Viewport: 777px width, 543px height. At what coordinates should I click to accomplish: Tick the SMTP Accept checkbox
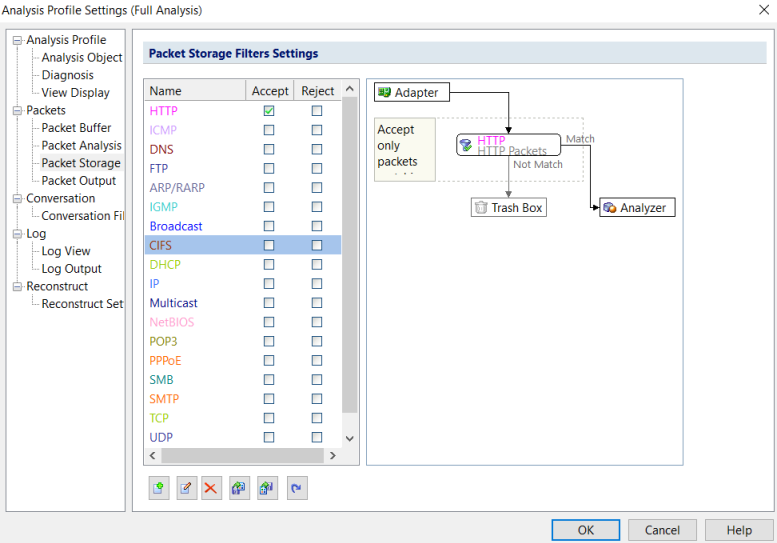click(x=269, y=399)
